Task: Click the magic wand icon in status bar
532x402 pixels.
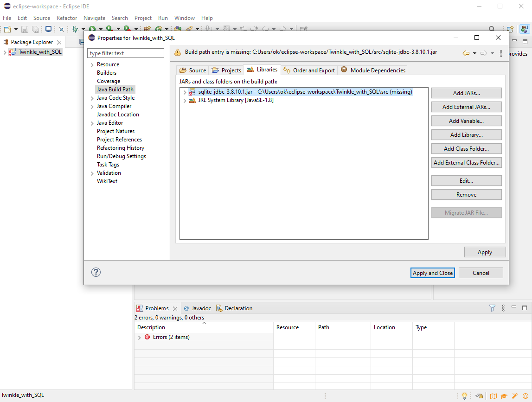Action: coord(515,396)
